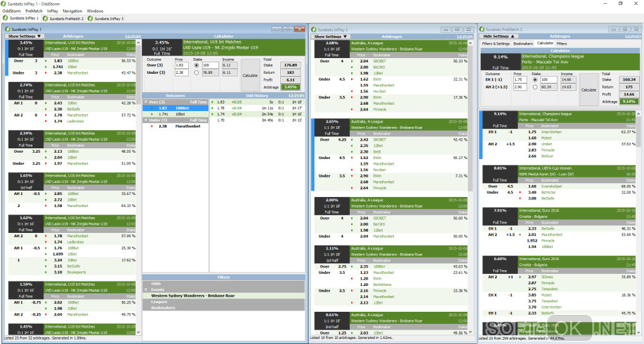The width and height of the screenshot is (644, 344).
Task: Click Calculate button in PreMatch 2 calculator
Action: point(588,90)
